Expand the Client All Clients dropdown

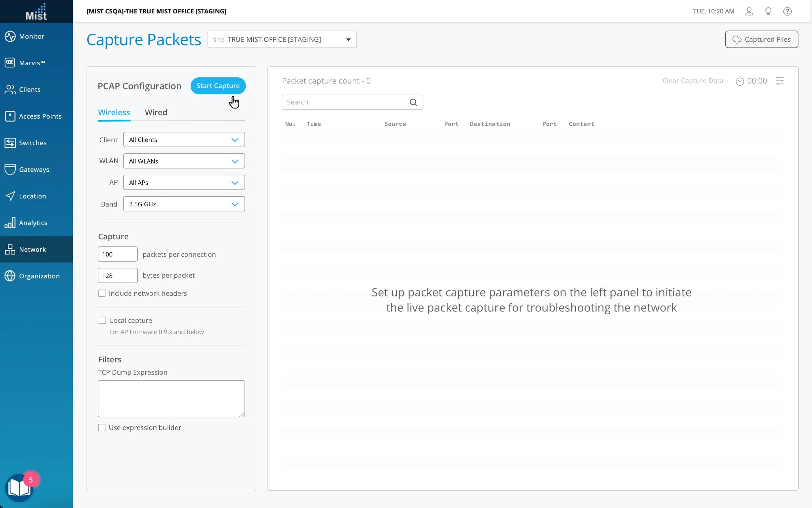(184, 140)
